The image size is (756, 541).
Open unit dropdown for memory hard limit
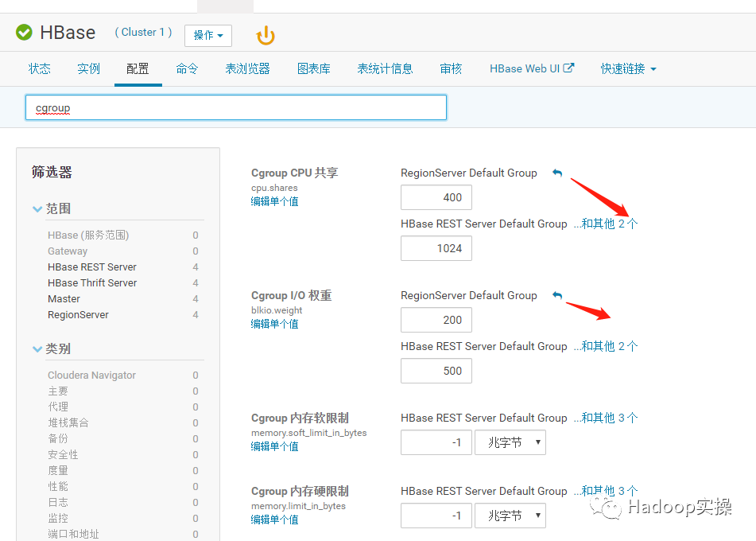pyautogui.click(x=510, y=516)
